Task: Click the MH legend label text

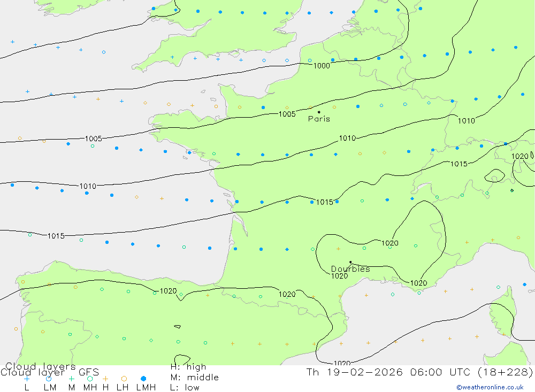Action: 90,388
